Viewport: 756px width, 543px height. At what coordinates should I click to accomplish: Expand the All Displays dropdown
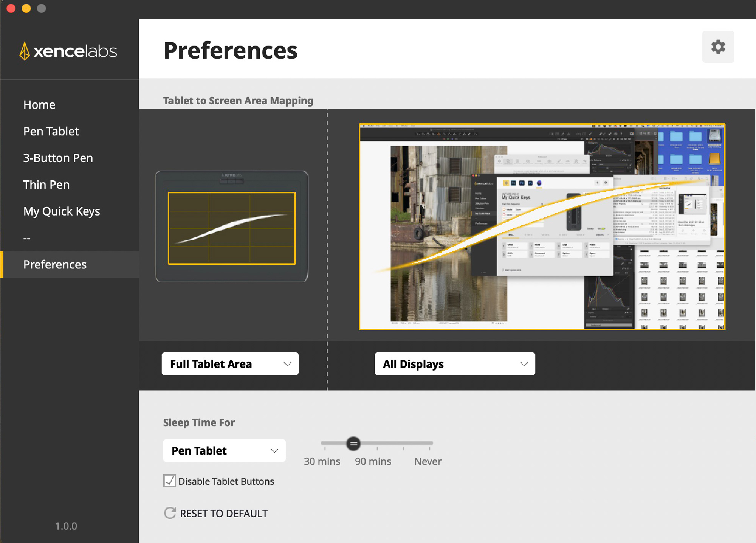pos(454,364)
